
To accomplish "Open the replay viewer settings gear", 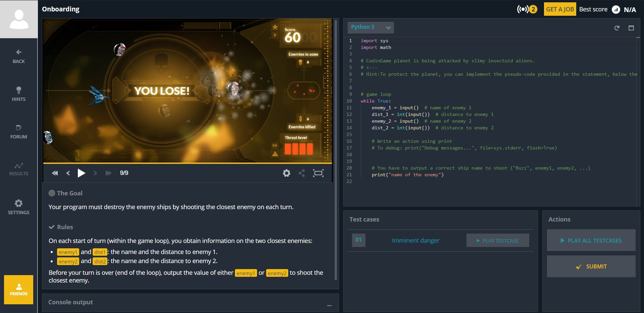I will click(287, 173).
